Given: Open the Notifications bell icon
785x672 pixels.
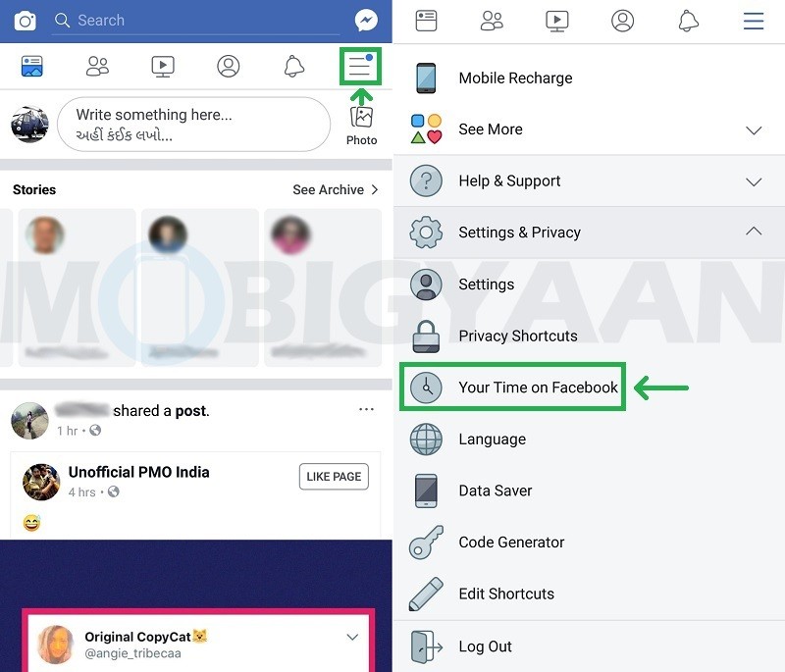Looking at the screenshot, I should pos(293,66).
